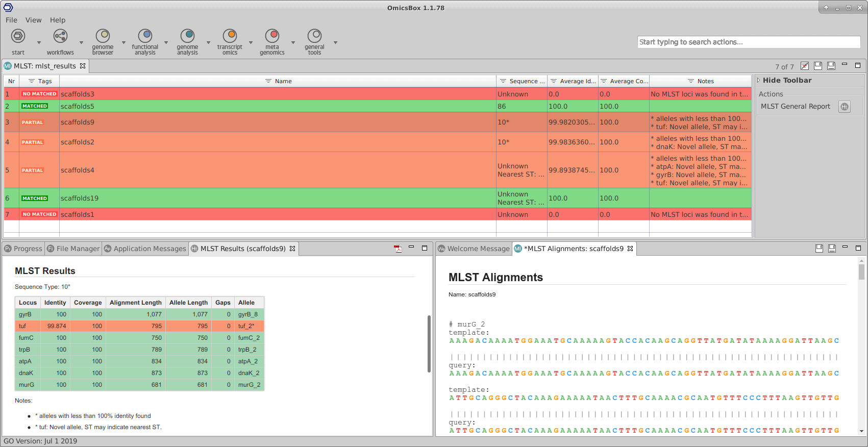This screenshot has height=447, width=868.
Task: Expand the start tool dropdown arrow
Action: tap(39, 42)
